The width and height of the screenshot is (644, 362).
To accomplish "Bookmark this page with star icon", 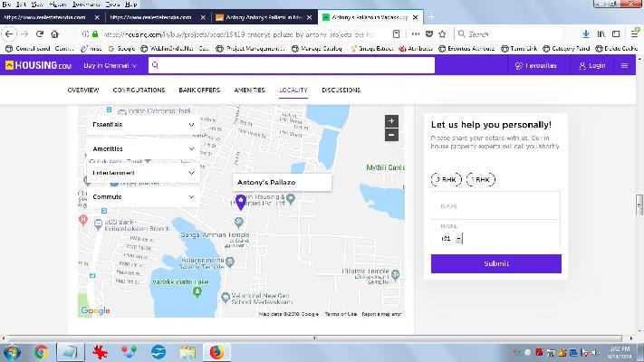I will pos(442,34).
